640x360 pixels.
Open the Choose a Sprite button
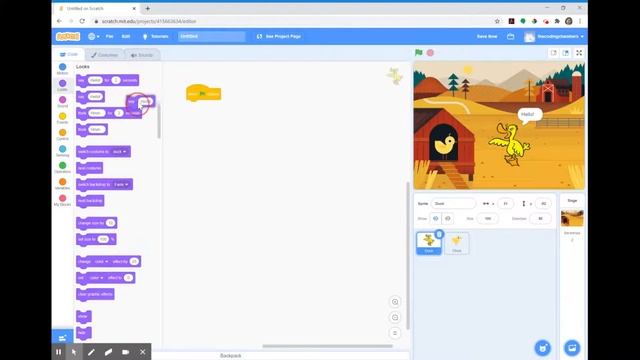point(543,348)
